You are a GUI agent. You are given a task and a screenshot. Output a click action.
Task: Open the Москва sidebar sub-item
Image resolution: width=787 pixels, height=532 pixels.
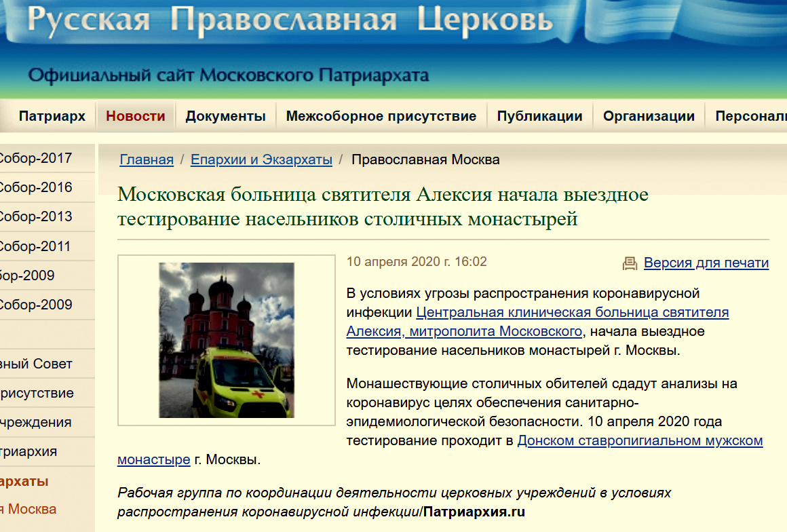click(x=28, y=509)
